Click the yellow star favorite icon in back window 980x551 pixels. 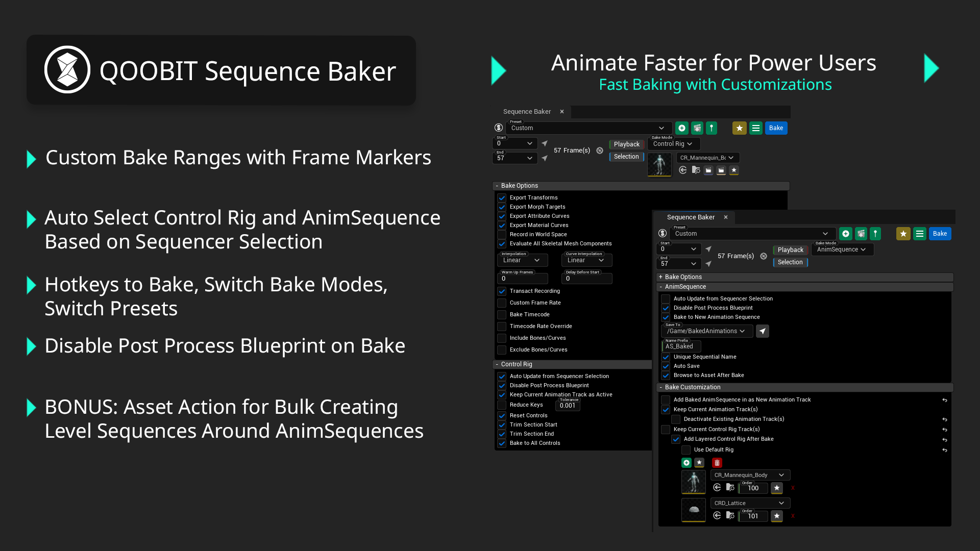[740, 128]
